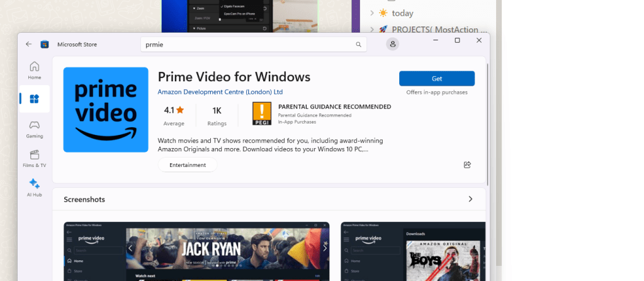Expand PROJECTS item in background window
Screen dimensions: 644x281
click(371, 30)
